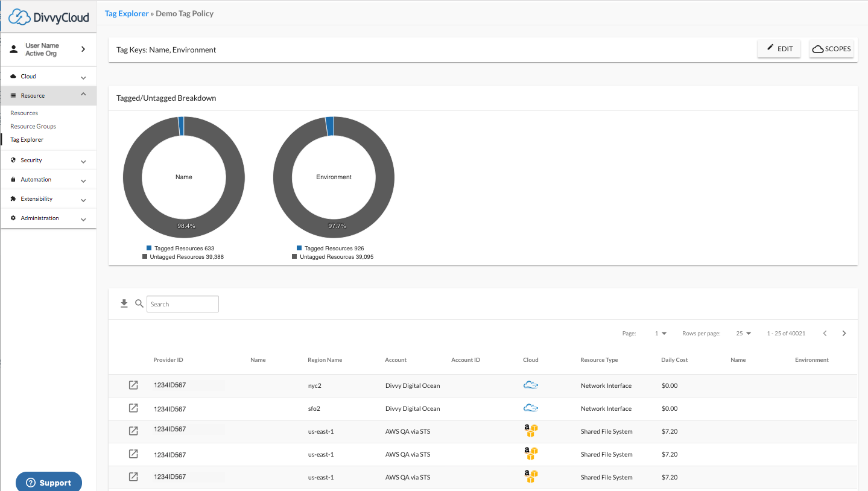This screenshot has height=491, width=868.
Task: Click the Support button
Action: click(49, 483)
